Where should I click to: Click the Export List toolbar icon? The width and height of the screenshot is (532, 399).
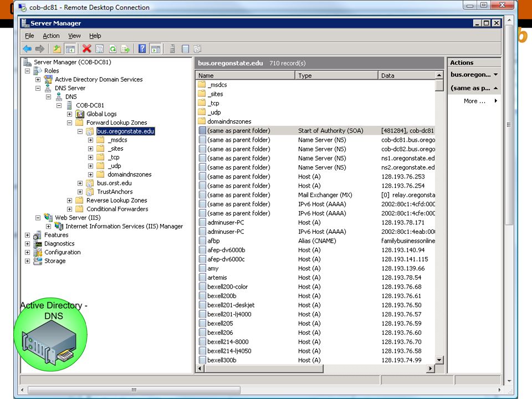[125, 49]
